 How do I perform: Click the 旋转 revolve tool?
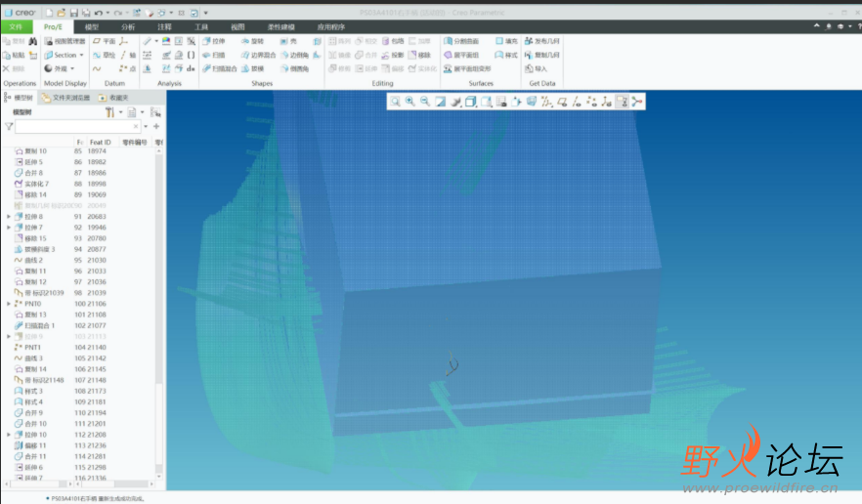pyautogui.click(x=252, y=41)
